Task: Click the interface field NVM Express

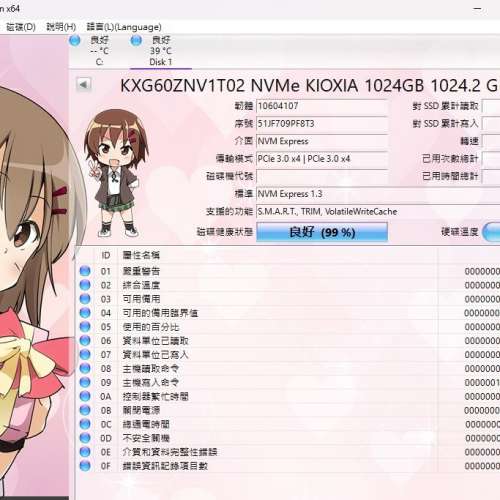Action: (x=322, y=141)
